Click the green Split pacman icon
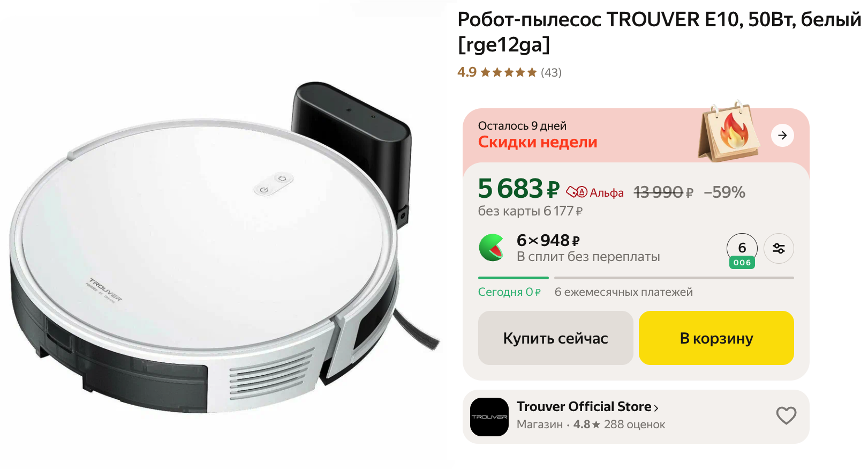868x469 pixels. [492, 248]
